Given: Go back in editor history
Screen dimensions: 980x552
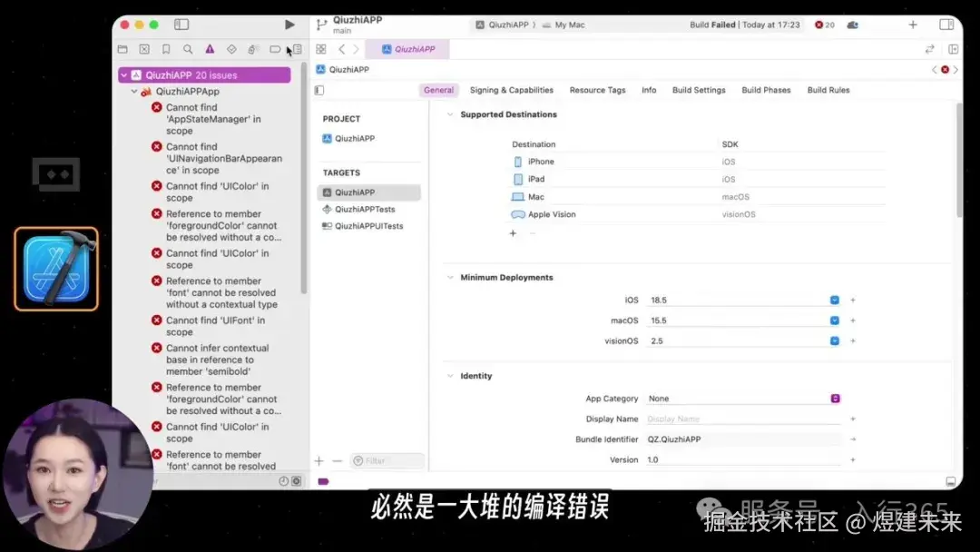Looking at the screenshot, I should tap(342, 49).
